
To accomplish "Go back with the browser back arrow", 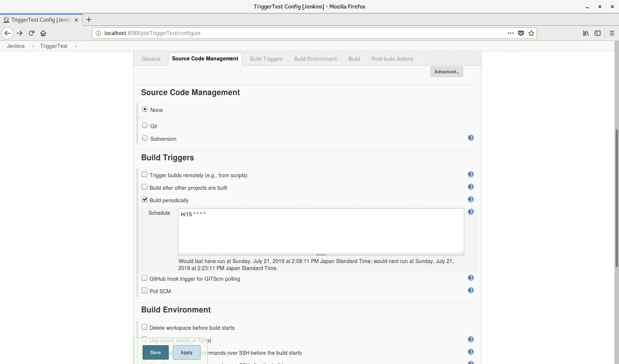I will (x=7, y=33).
